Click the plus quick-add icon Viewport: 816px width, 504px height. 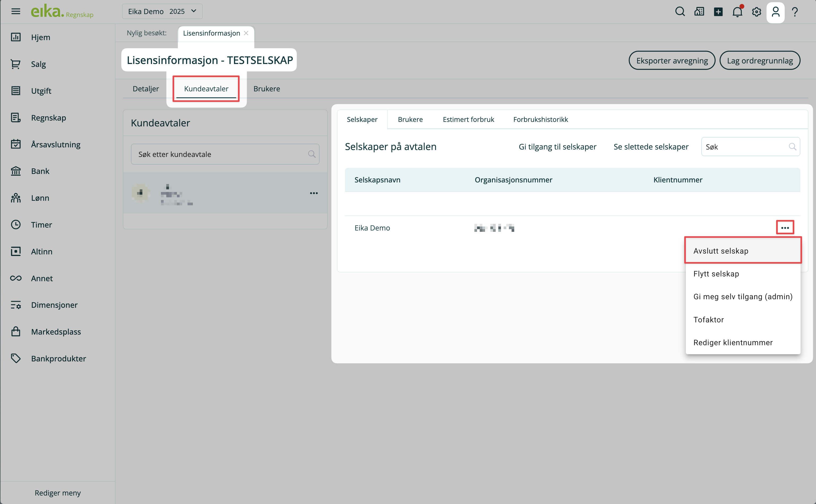point(718,12)
